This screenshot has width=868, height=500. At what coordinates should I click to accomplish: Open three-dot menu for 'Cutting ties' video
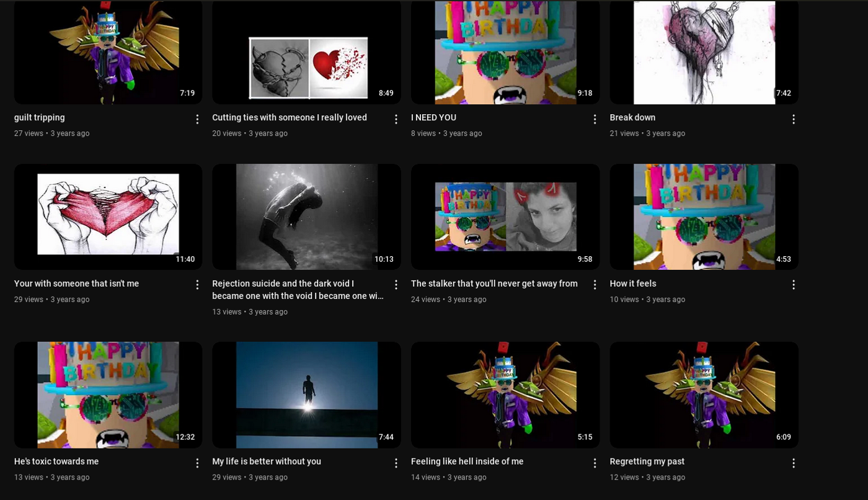396,119
